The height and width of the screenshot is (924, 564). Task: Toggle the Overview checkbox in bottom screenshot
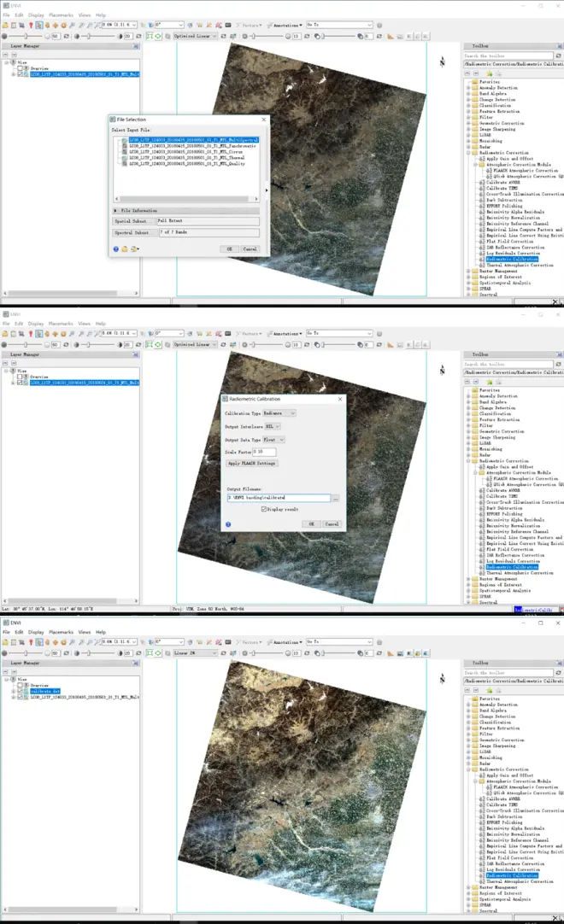tap(20, 686)
